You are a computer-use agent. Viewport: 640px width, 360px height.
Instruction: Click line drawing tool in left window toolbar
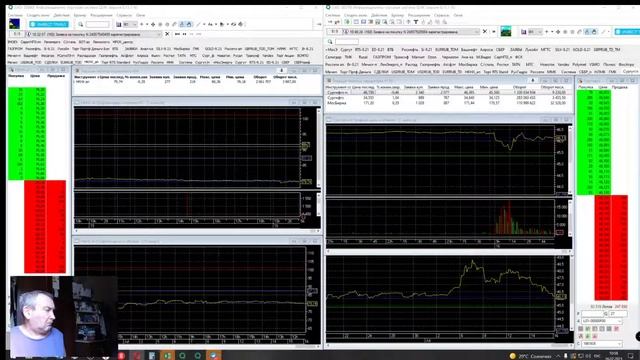coord(199,24)
